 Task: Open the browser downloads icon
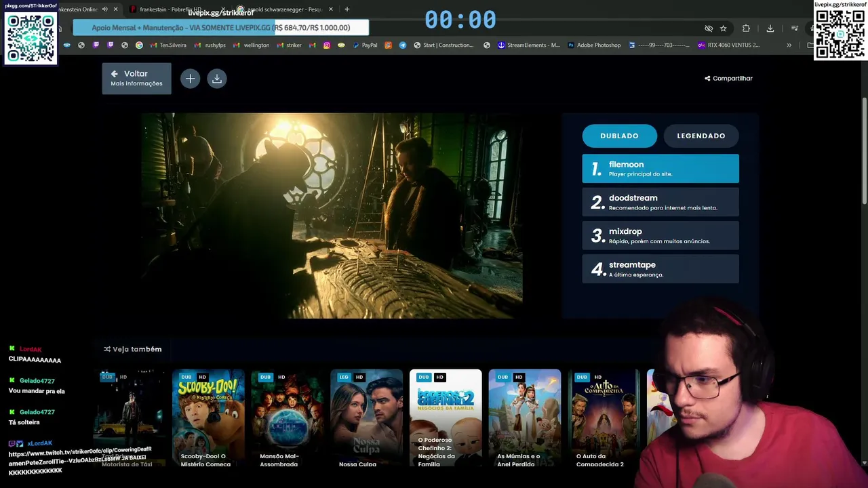tap(770, 28)
